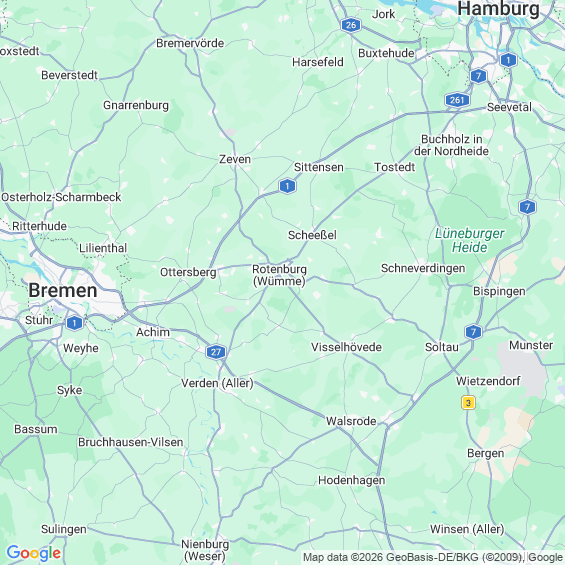Select the Zeven town label

point(235,159)
